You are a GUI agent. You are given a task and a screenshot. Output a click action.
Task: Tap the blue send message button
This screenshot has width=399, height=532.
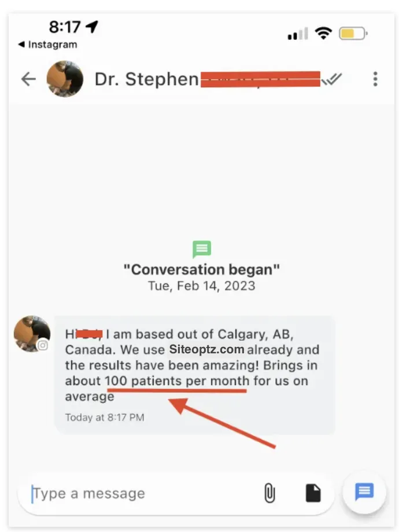(364, 492)
